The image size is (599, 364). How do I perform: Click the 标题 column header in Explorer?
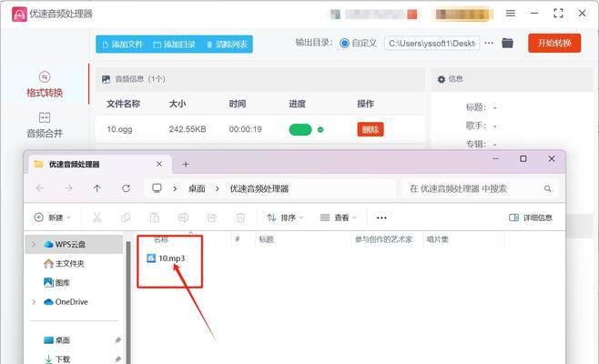266,239
